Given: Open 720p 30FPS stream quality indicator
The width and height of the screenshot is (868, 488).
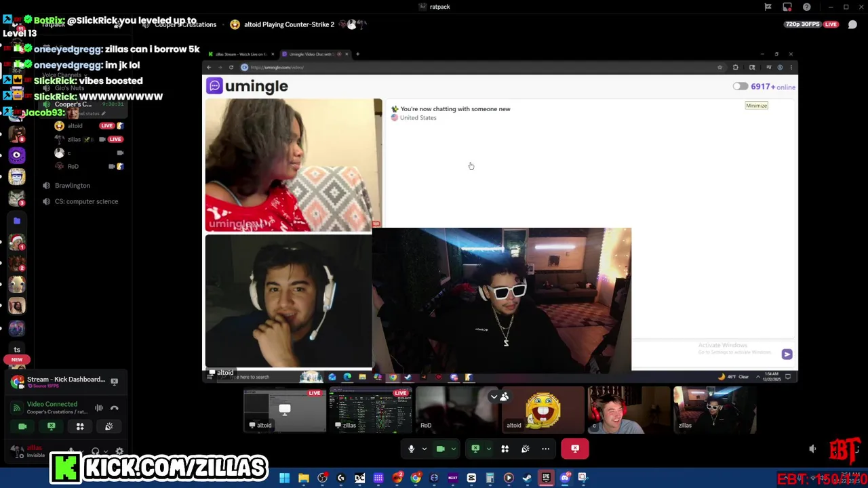Looking at the screenshot, I should coord(803,24).
